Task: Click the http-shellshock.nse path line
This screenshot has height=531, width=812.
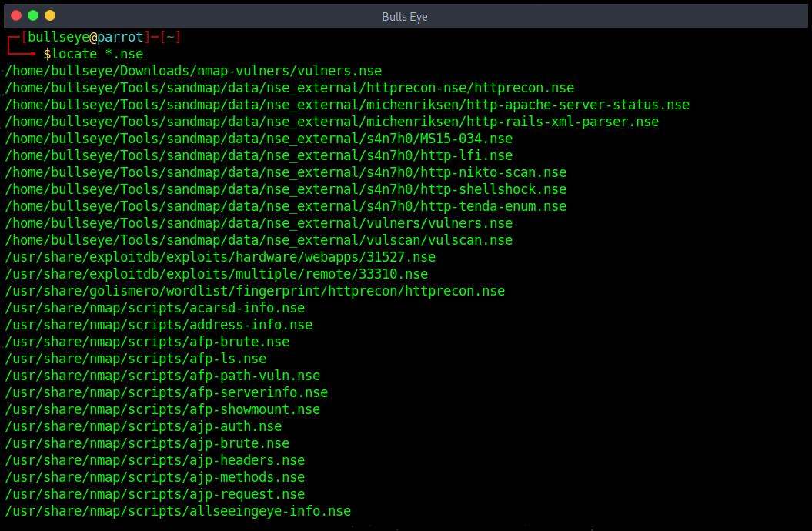Action: point(285,189)
